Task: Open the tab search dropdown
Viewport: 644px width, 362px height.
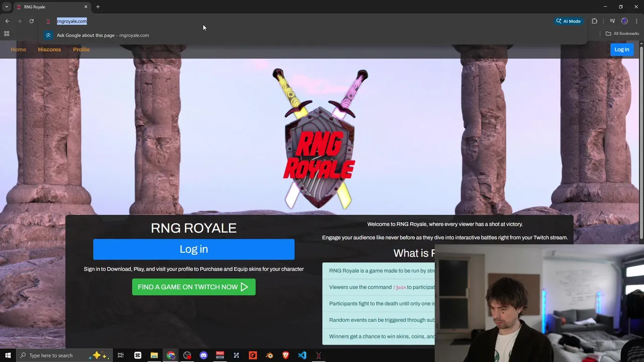Action: click(7, 7)
